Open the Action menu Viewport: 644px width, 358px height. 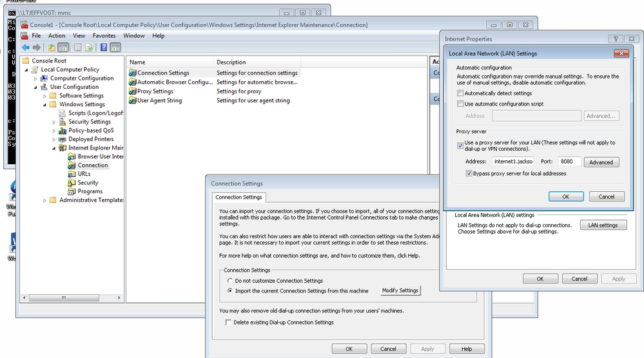(57, 35)
